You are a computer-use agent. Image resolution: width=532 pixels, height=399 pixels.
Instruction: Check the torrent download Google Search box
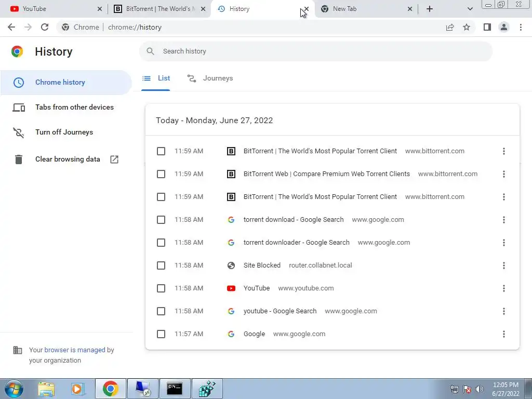tap(161, 220)
